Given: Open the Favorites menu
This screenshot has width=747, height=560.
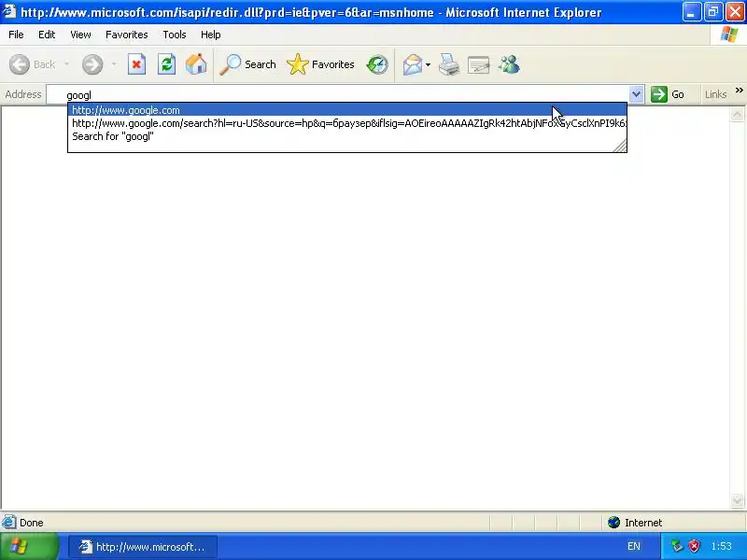Looking at the screenshot, I should 127,35.
